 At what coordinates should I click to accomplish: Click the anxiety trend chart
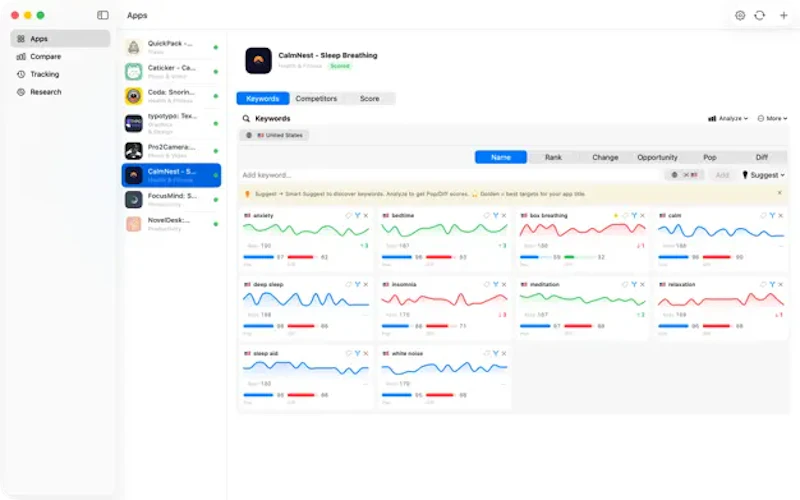(306, 230)
